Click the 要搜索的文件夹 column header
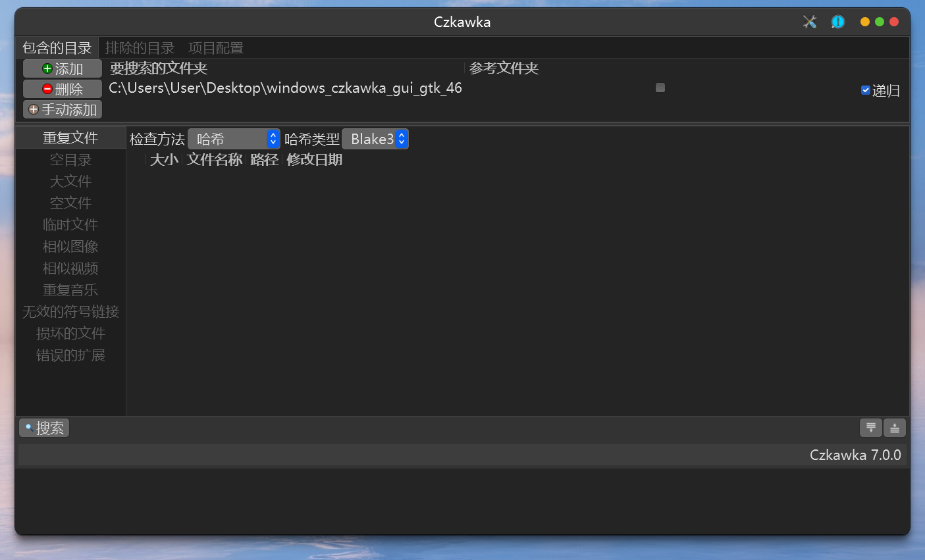 point(158,68)
